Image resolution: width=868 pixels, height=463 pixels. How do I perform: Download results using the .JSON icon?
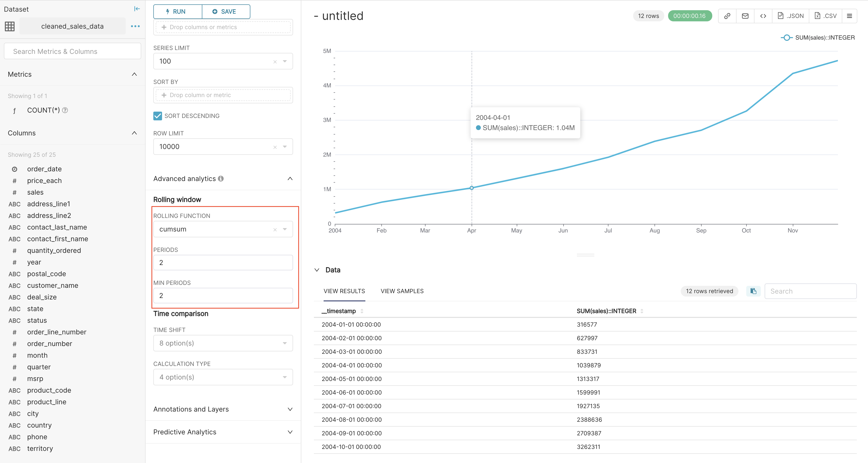click(x=791, y=16)
